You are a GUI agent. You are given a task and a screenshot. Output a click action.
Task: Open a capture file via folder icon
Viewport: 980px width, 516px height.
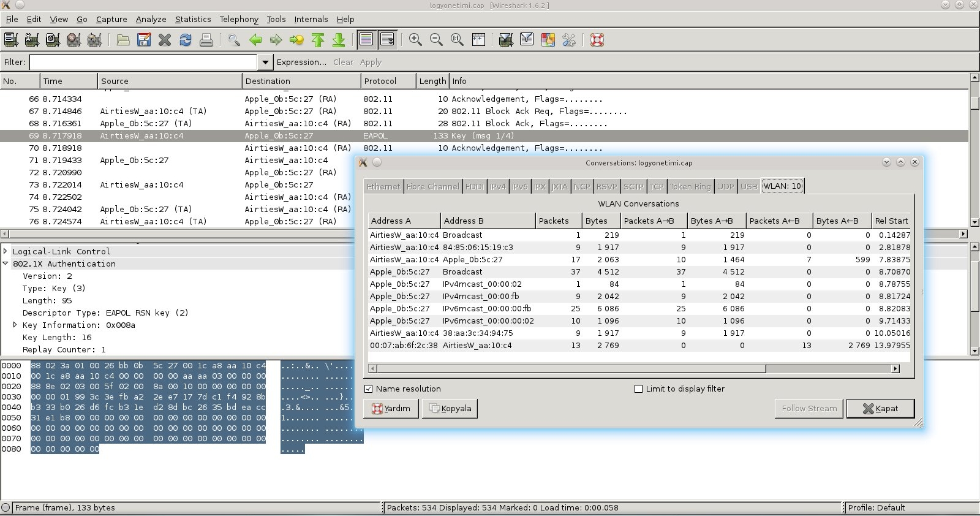pyautogui.click(x=123, y=40)
